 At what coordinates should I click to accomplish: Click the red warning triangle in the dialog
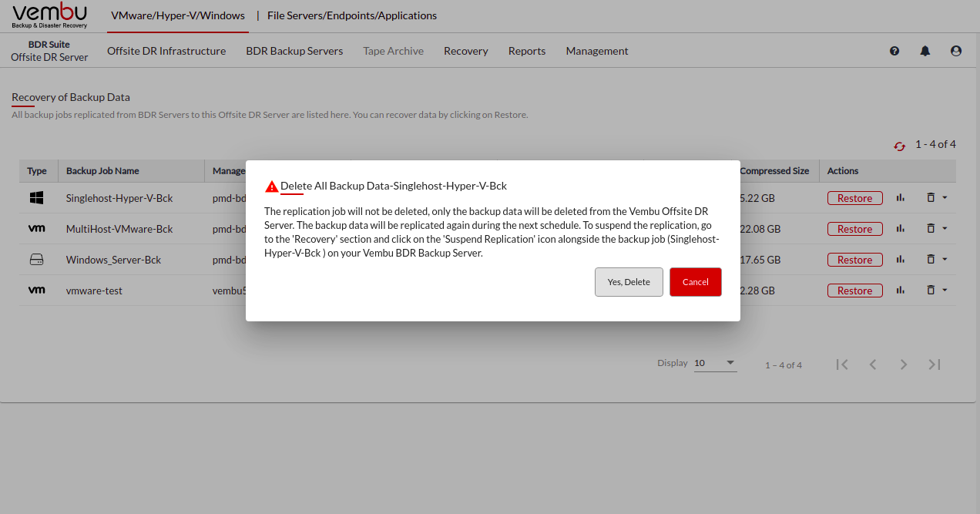coord(271,186)
